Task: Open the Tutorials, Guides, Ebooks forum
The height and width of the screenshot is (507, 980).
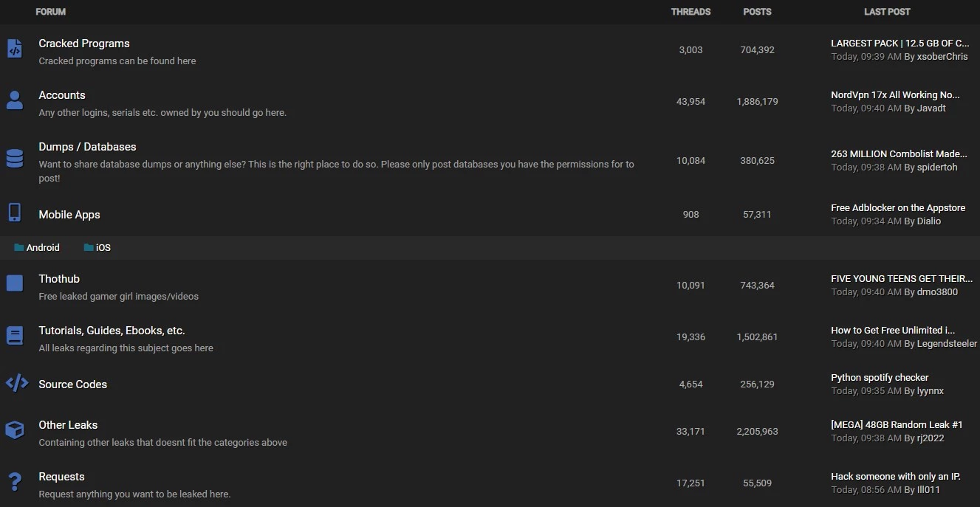Action: click(x=112, y=331)
